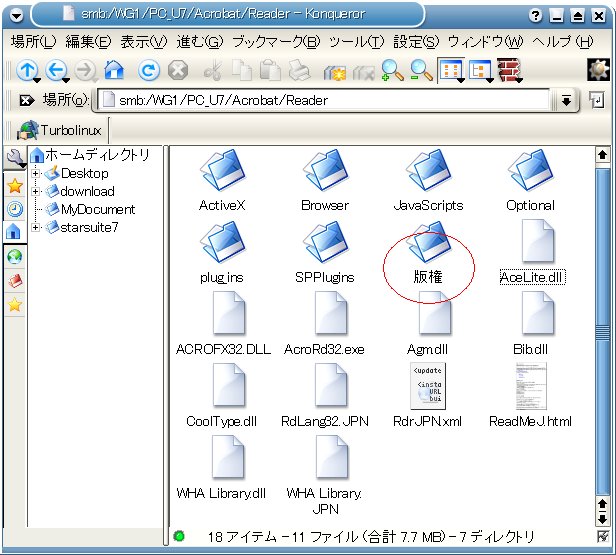Clear the location bar with black arrow
The height and width of the screenshot is (555, 616).
click(x=27, y=101)
